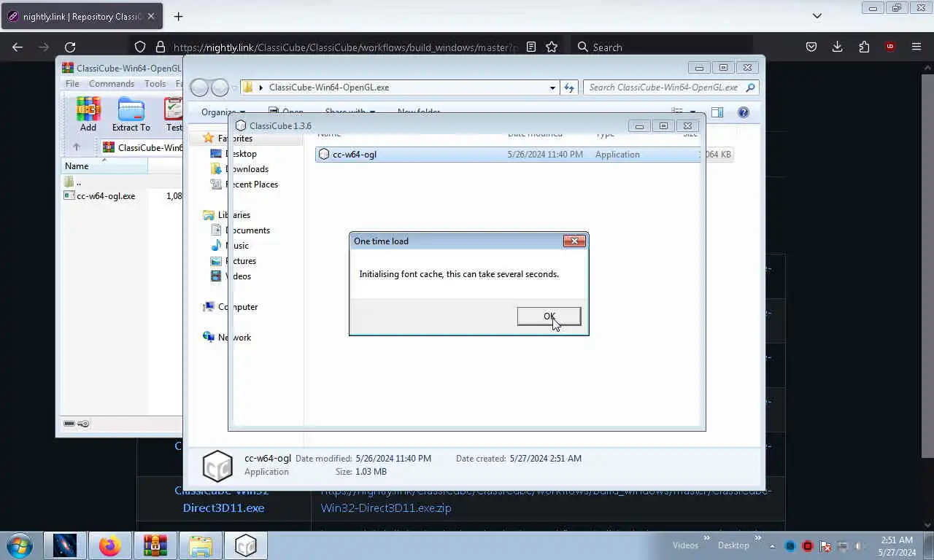The width and height of the screenshot is (934, 560).
Task: Click Extract To in WinRAR toolbar
Action: (131, 114)
